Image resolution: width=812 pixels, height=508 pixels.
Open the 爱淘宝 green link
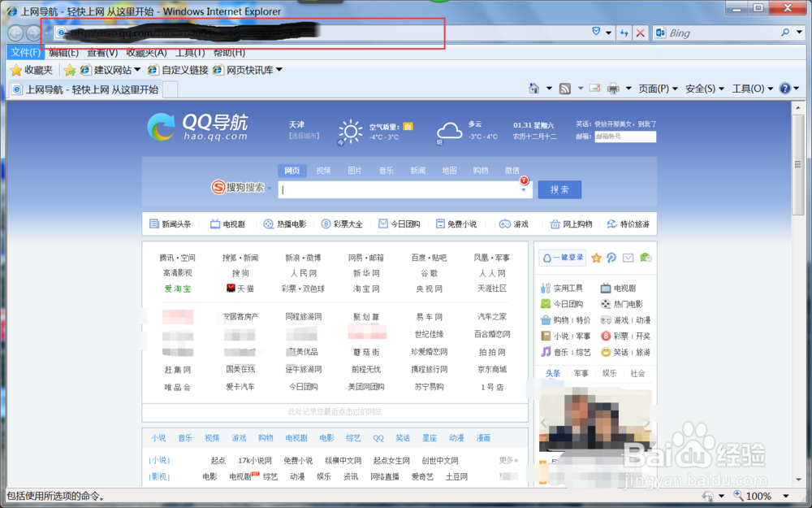tap(178, 289)
